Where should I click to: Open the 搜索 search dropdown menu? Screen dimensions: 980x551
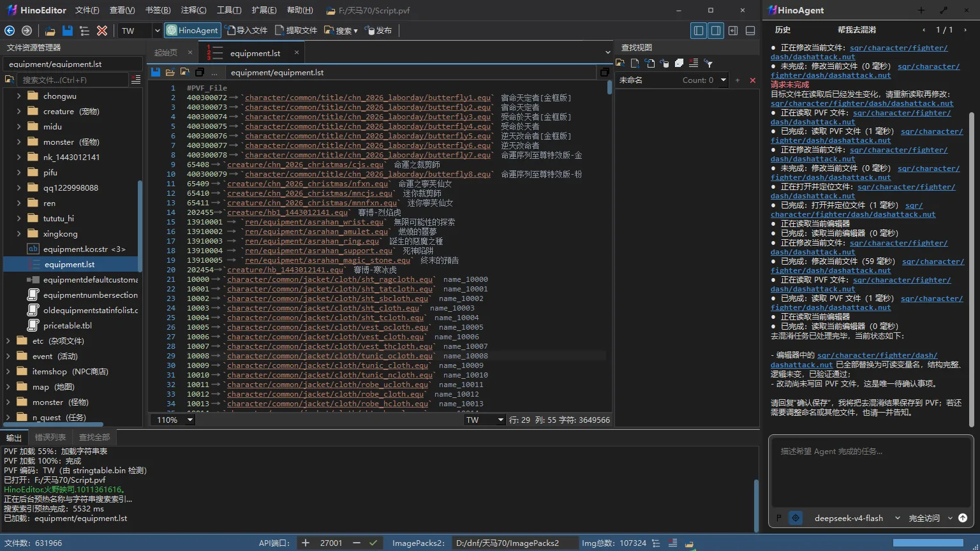point(341,31)
